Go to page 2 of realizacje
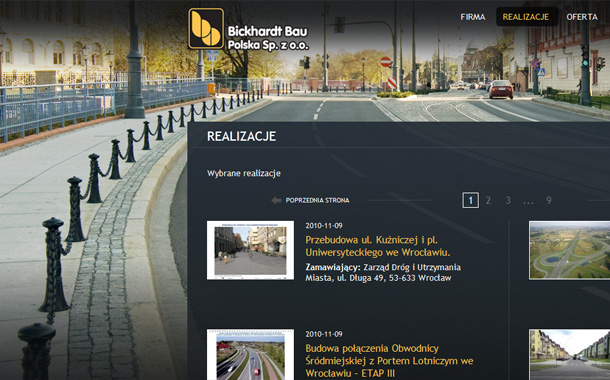Screen dimensions: 610x380 (x=488, y=200)
